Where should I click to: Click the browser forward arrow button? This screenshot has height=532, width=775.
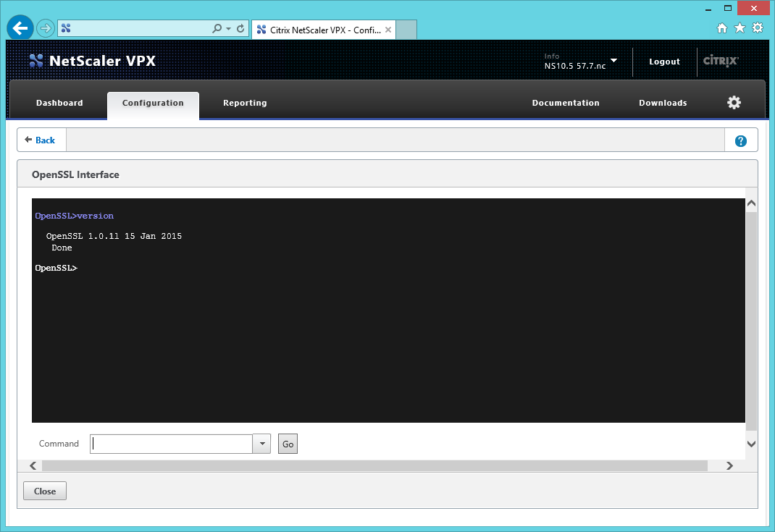click(46, 28)
